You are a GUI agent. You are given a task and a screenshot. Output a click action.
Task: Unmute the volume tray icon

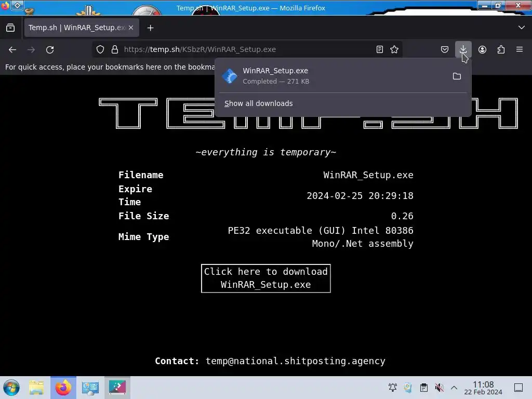pyautogui.click(x=440, y=388)
